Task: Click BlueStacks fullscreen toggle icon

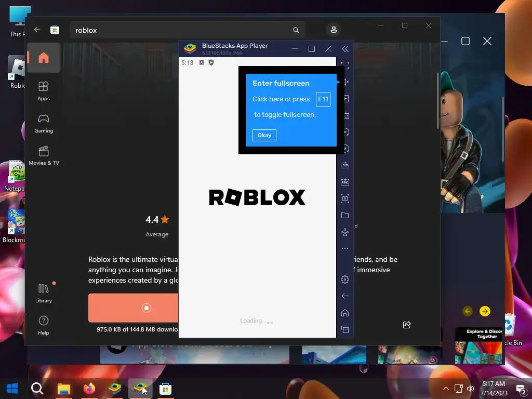Action: pyautogui.click(x=345, y=65)
